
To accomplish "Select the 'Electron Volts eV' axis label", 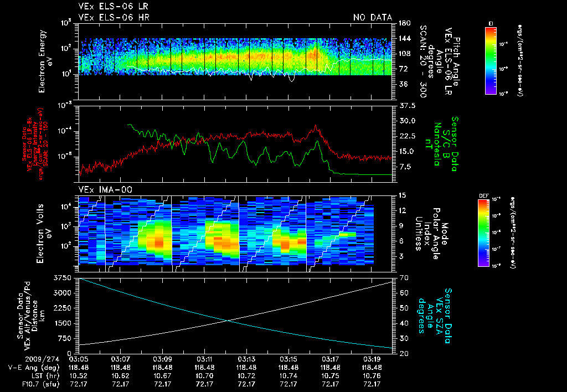I will (44, 234).
